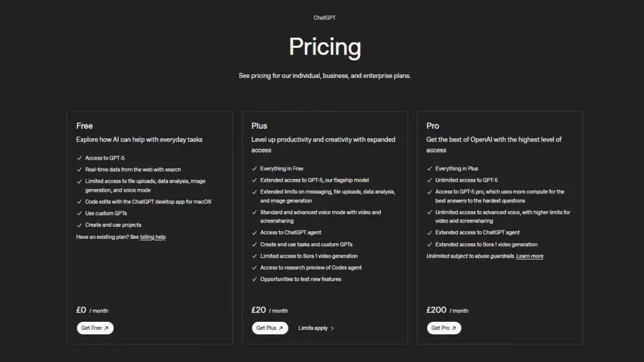Viewport: 644px width, 362px height.
Task: Click checkmark next to Everything in Plus
Action: click(429, 169)
